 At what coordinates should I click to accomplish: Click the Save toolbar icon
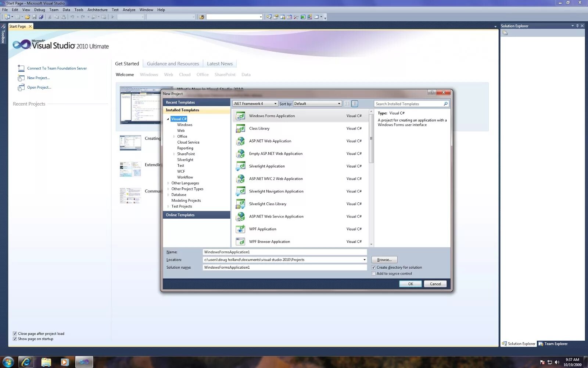tap(34, 17)
